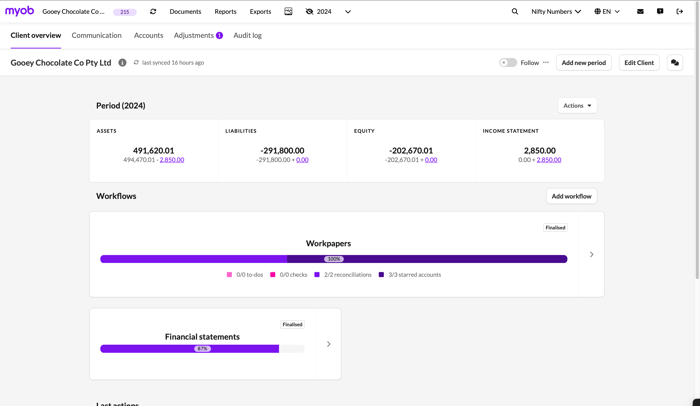Open the 2,850.00 link under Assets
700x406 pixels.
click(172, 160)
